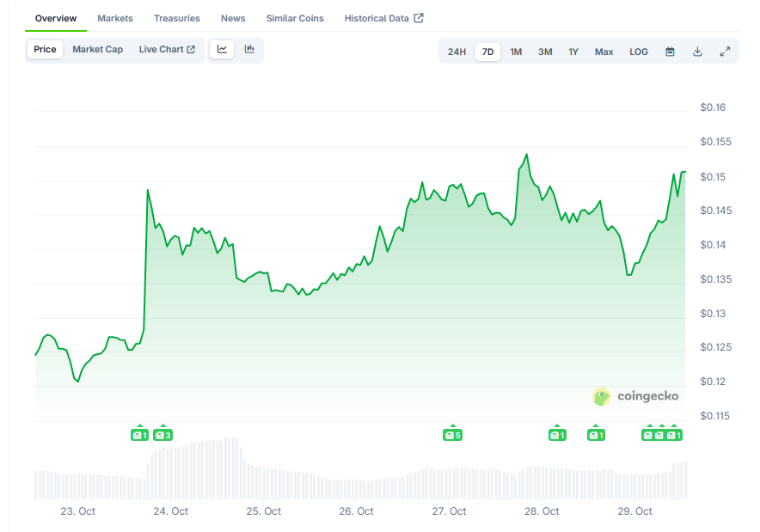This screenshot has height=532, width=760.
Task: Switch to candlestick chart view
Action: [x=249, y=50]
